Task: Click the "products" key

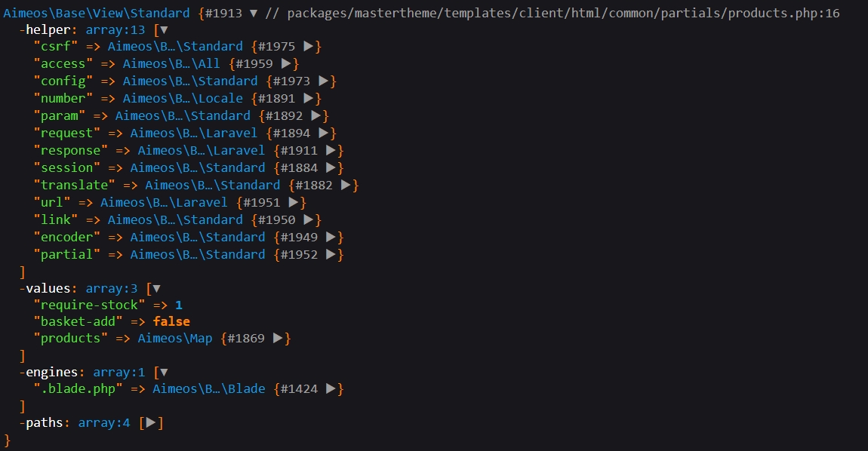Action: pyautogui.click(x=70, y=338)
